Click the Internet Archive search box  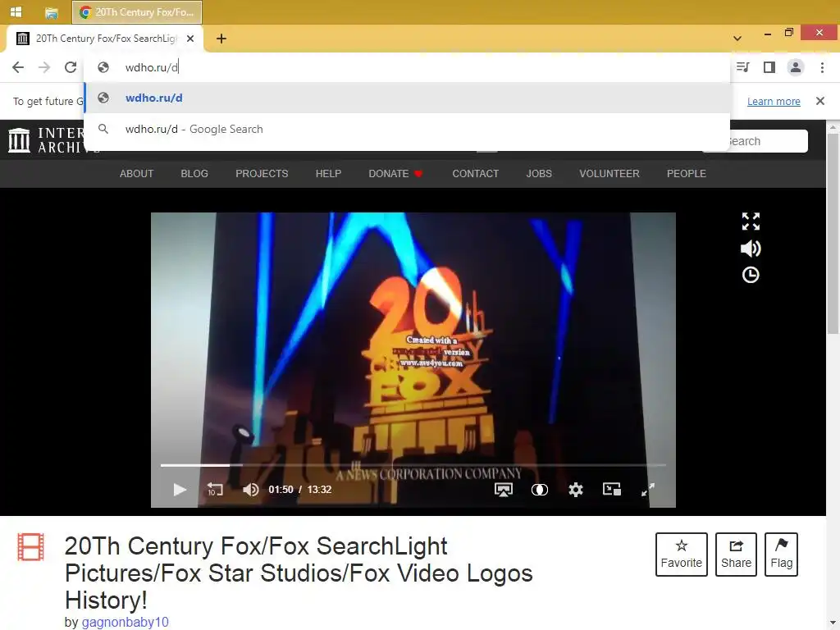(756, 141)
